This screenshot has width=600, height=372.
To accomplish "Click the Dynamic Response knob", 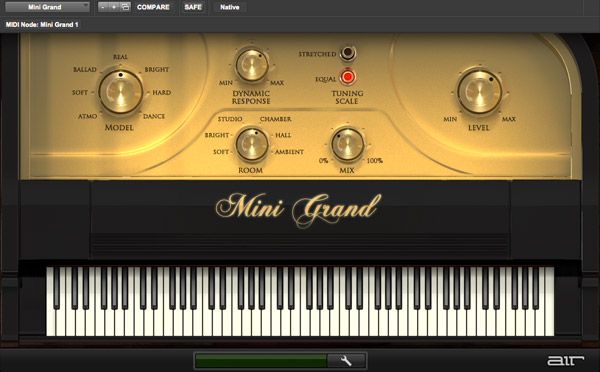I will point(251,65).
